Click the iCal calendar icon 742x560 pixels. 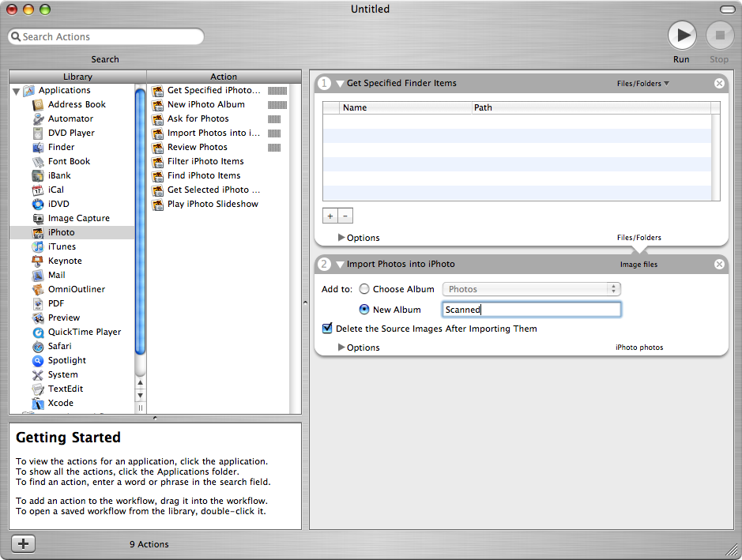[x=38, y=190]
